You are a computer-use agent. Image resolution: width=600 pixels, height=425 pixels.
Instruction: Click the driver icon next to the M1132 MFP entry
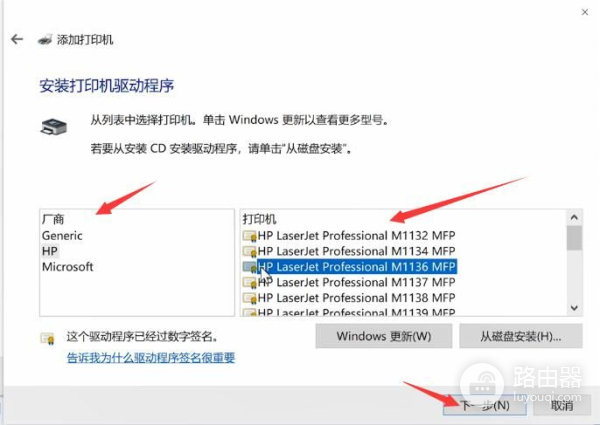pyautogui.click(x=249, y=236)
